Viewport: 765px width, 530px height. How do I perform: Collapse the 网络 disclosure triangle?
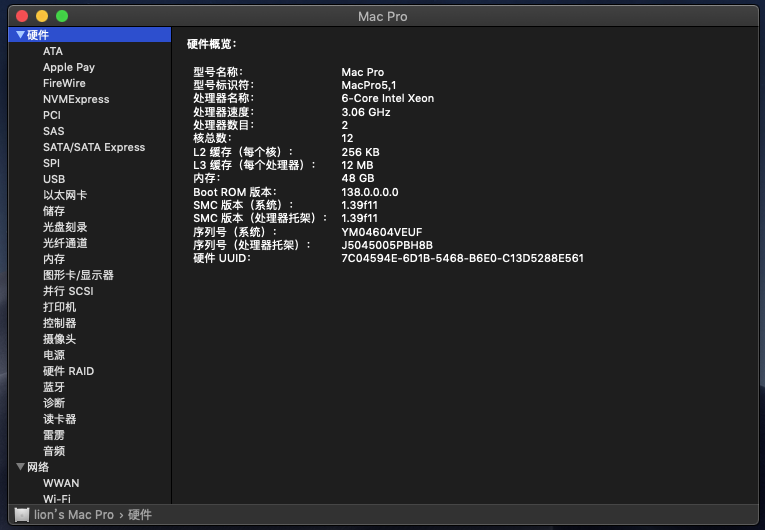tap(20, 467)
